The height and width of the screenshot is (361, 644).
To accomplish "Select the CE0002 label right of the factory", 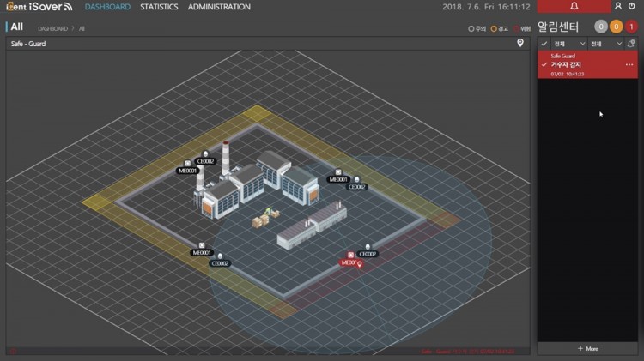I will click(357, 187).
